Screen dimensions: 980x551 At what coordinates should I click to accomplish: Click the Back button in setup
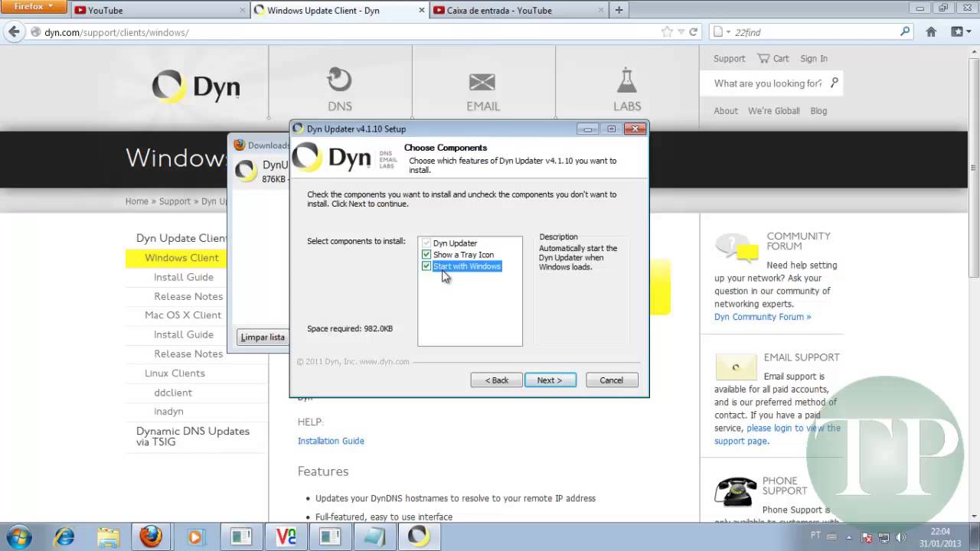pos(496,380)
